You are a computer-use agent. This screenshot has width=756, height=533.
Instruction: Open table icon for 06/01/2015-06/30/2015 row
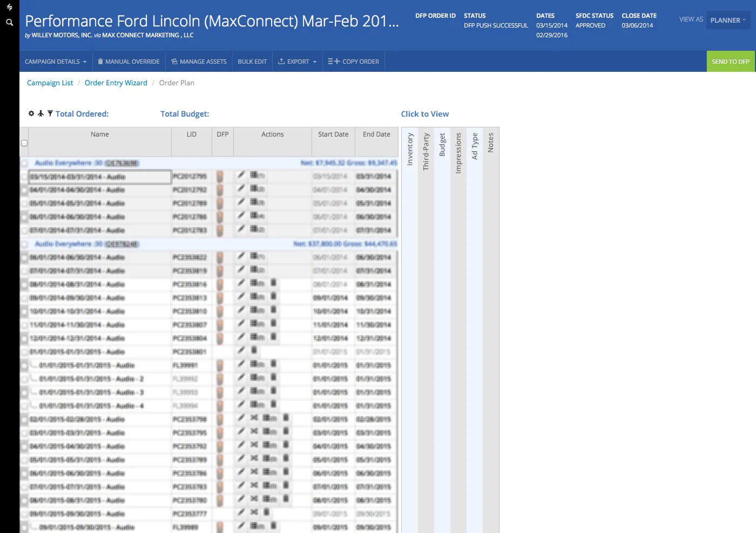(269, 472)
